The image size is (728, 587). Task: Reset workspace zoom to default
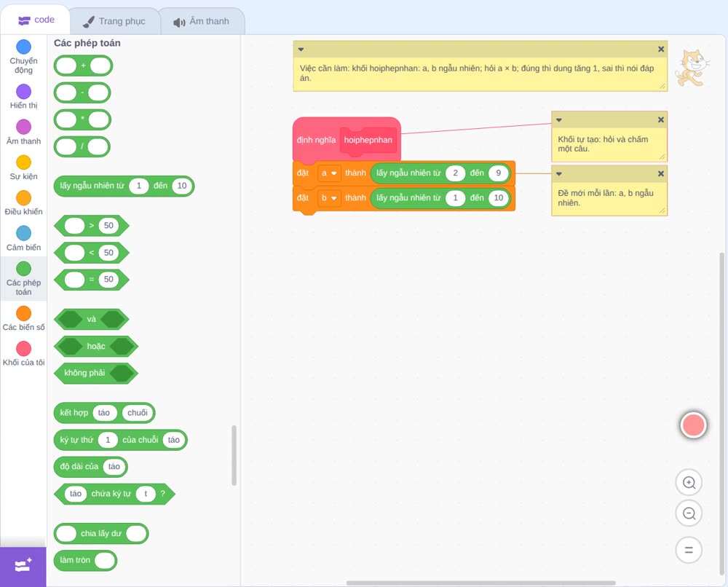[689, 550]
